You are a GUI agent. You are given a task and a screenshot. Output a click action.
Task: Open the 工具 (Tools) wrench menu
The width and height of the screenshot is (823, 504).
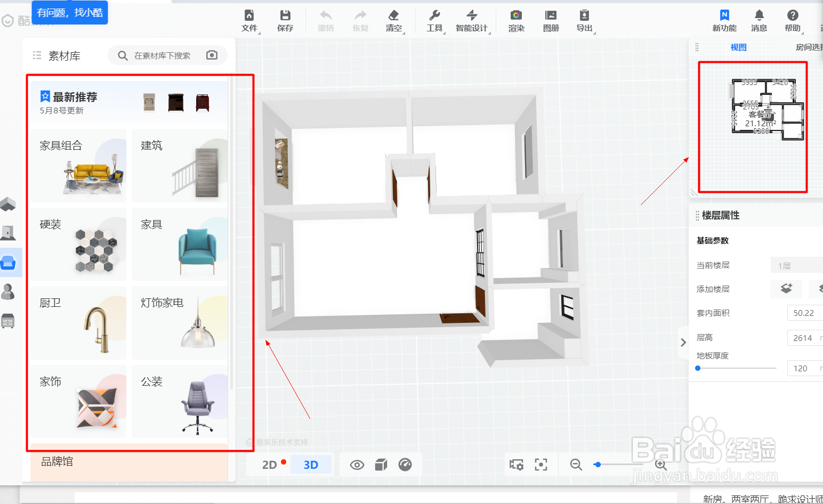coord(434,21)
